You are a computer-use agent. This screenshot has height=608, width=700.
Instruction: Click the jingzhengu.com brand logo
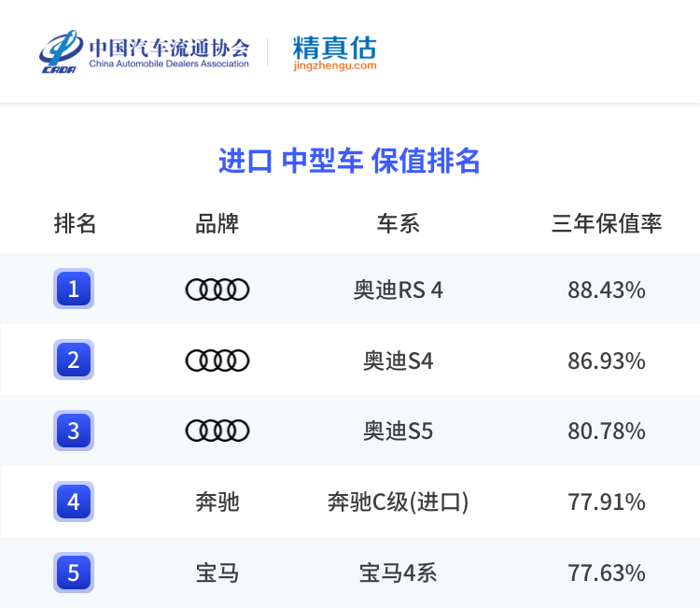334,52
